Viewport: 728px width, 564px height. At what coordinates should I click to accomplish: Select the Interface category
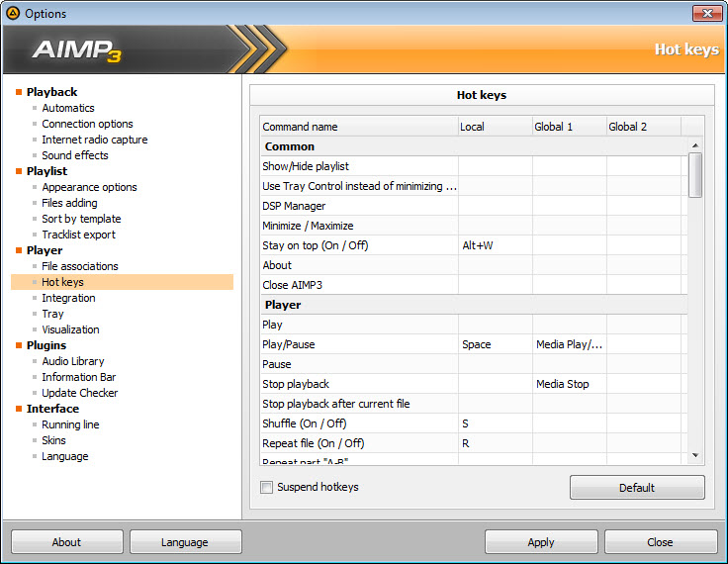coord(52,409)
